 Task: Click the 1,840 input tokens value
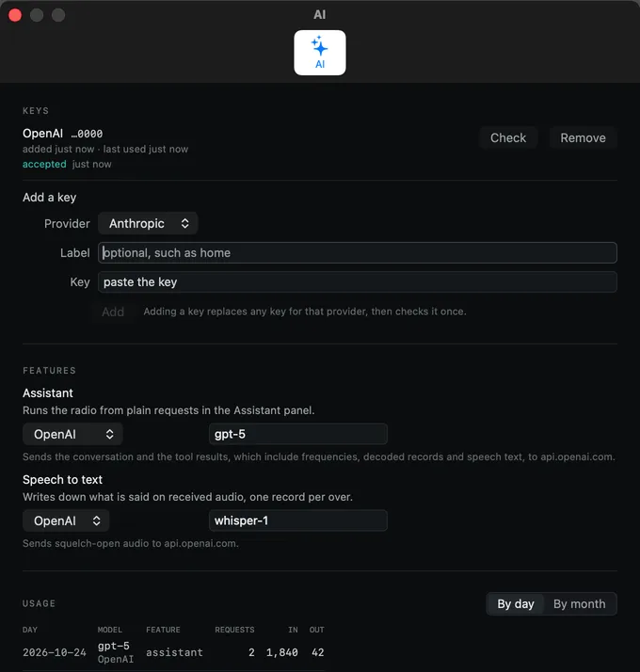coord(281,652)
